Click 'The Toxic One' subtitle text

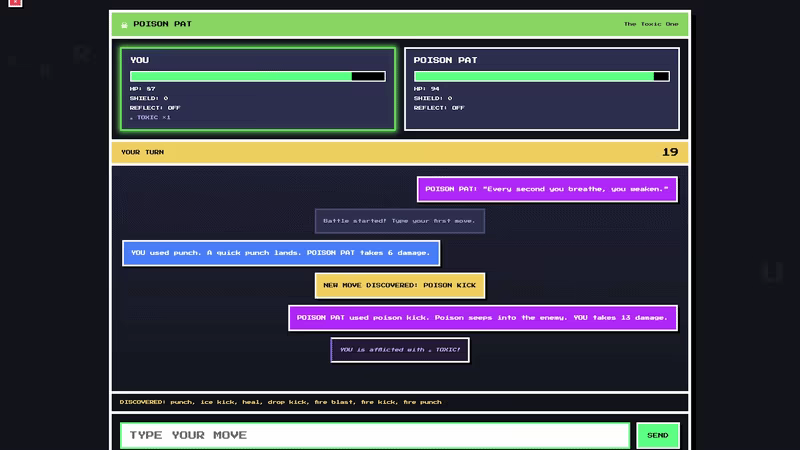tap(651, 24)
